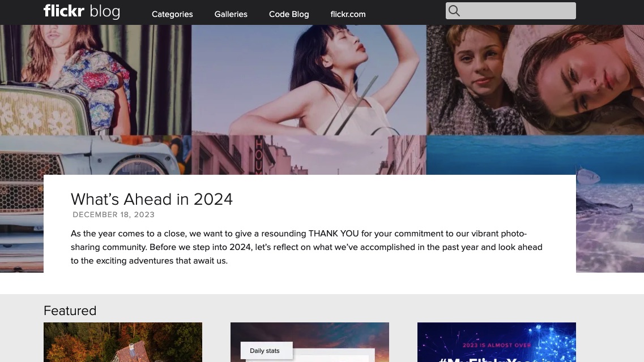Open the autumn forest house featured thumbnail
This screenshot has width=644, height=362.
[122, 342]
